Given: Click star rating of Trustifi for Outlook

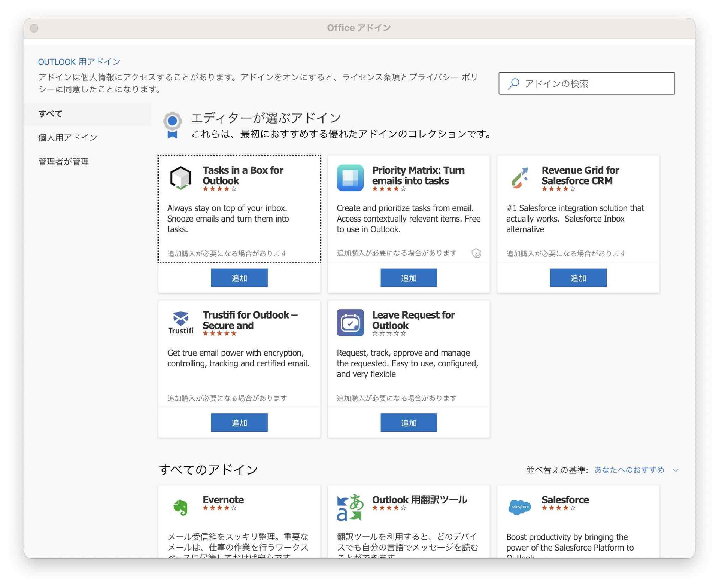Looking at the screenshot, I should coord(219,333).
